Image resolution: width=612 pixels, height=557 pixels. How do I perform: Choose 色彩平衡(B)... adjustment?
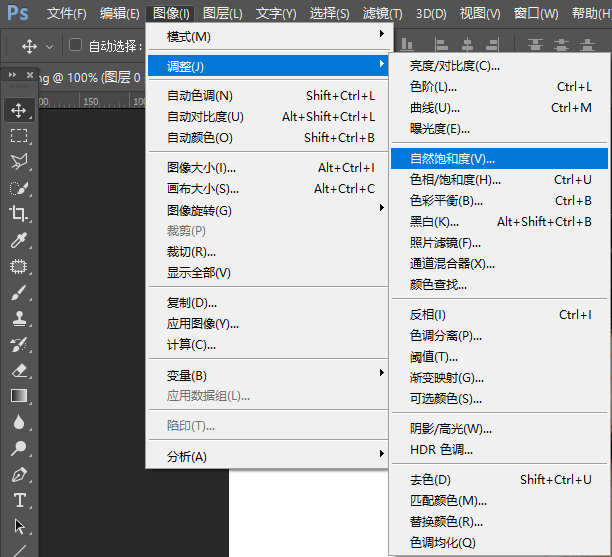[499, 201]
